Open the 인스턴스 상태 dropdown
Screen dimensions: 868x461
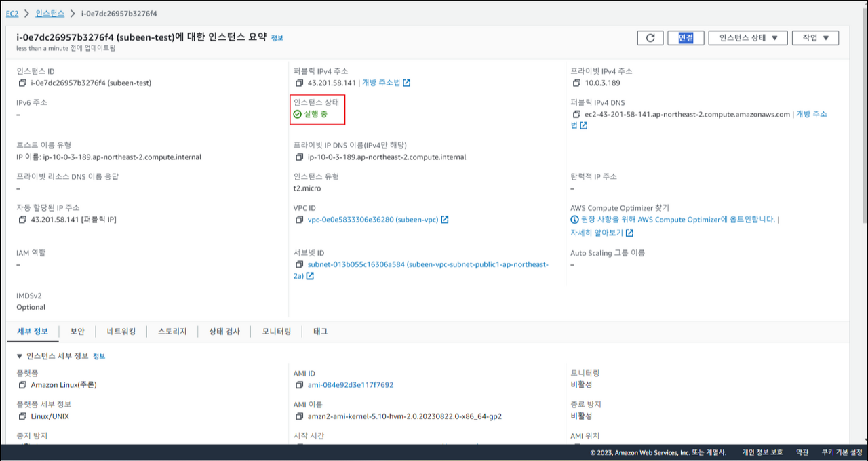click(x=748, y=38)
